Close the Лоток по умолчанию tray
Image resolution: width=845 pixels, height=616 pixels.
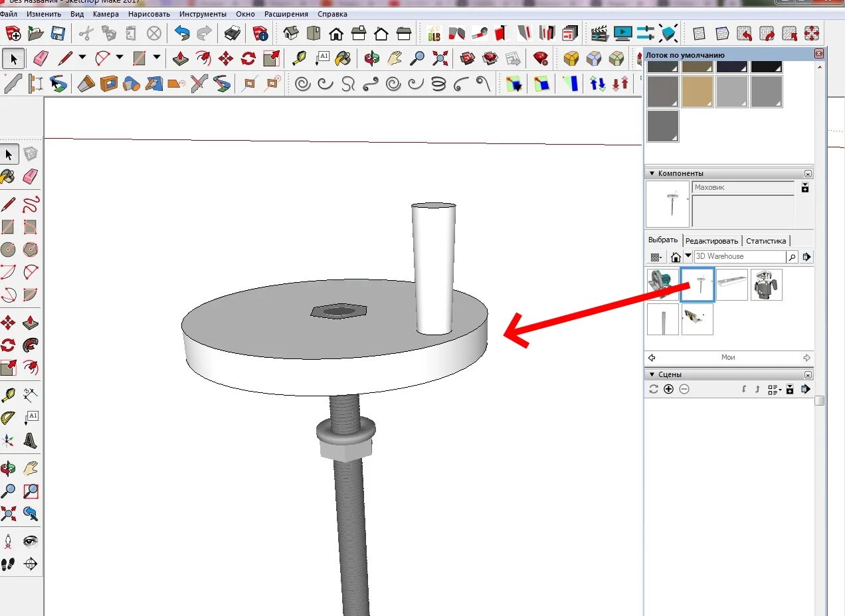click(x=819, y=54)
